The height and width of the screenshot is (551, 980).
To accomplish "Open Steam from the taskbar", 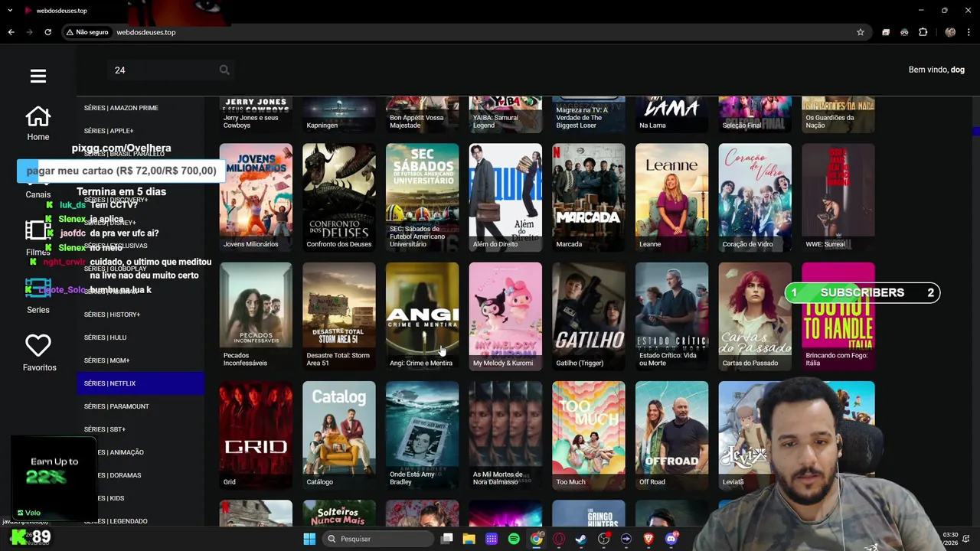I will click(x=581, y=539).
